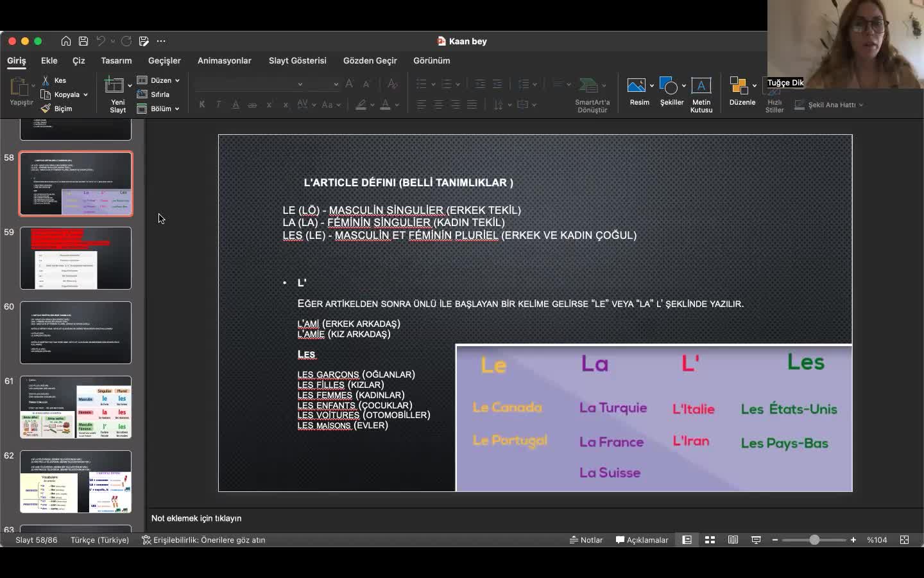Zoom in with the plus button
This screenshot has width=924, height=578.
pos(853,540)
